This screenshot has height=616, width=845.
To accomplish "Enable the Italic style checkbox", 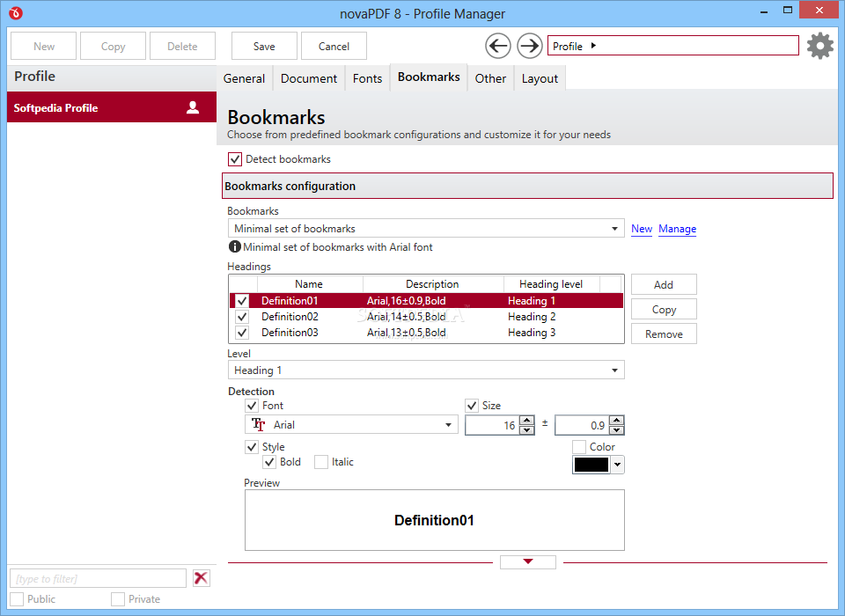I will [x=321, y=462].
